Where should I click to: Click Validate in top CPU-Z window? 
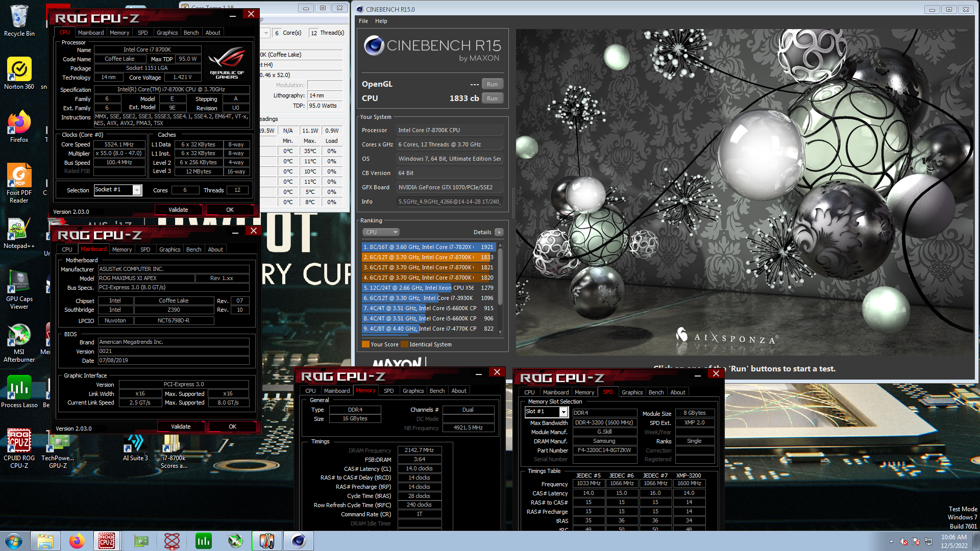178,210
